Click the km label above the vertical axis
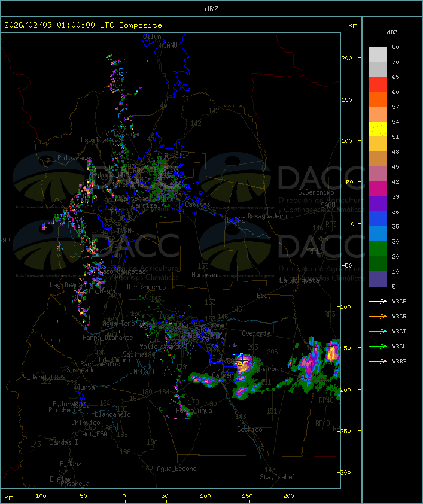 point(352,25)
